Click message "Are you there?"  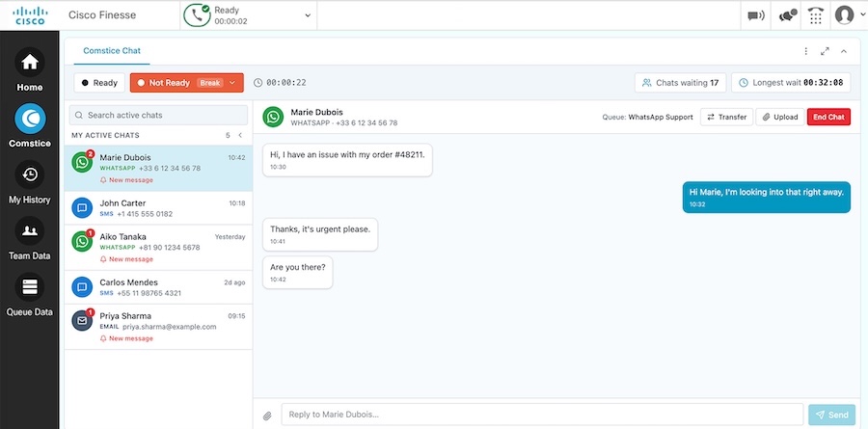[x=297, y=273]
